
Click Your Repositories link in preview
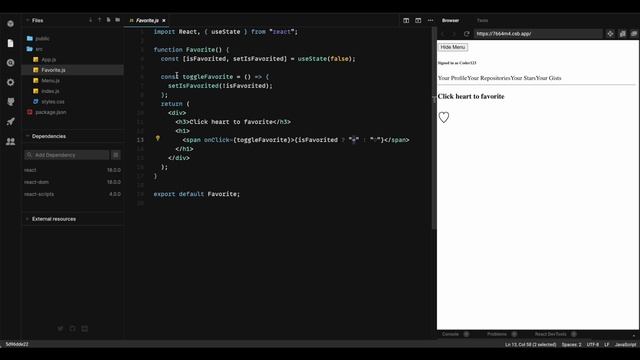point(489,78)
